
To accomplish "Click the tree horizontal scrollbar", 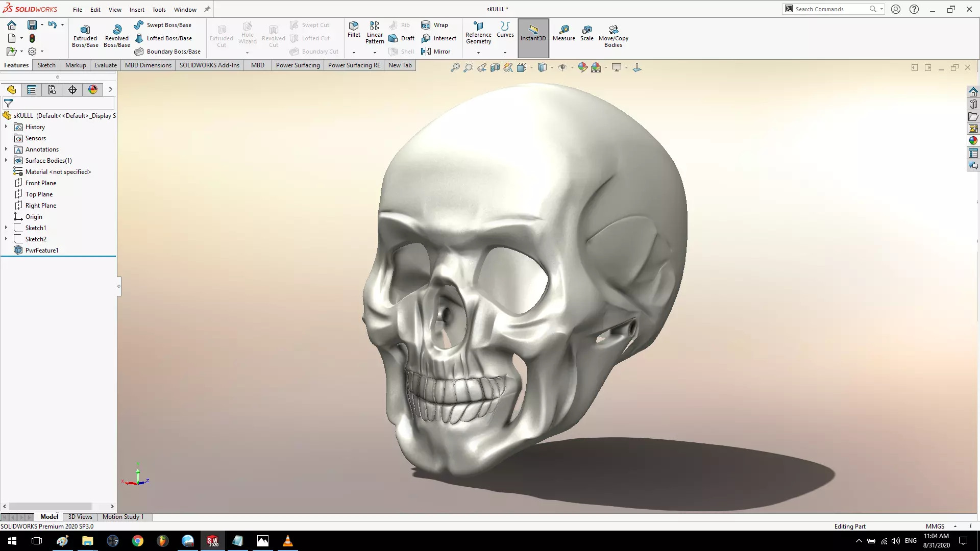I will (51, 507).
